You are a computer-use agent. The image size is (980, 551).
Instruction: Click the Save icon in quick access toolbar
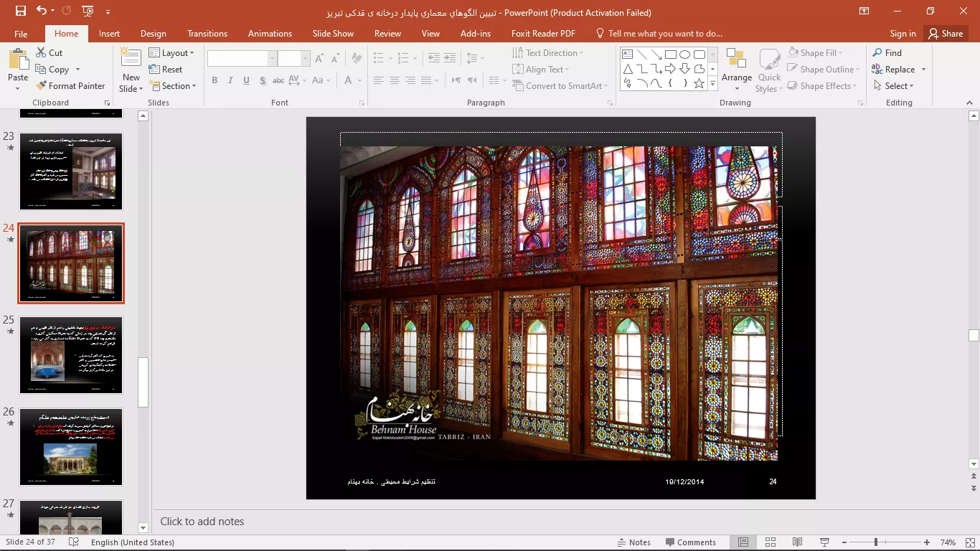[20, 11]
